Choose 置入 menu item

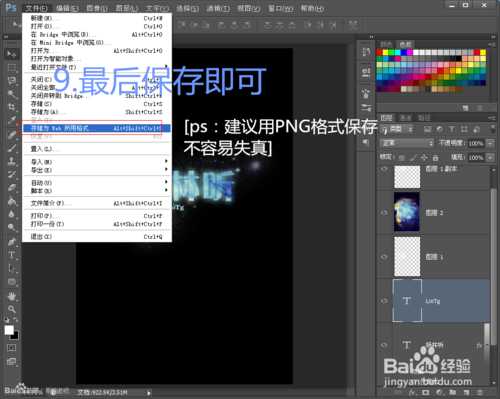(97, 149)
